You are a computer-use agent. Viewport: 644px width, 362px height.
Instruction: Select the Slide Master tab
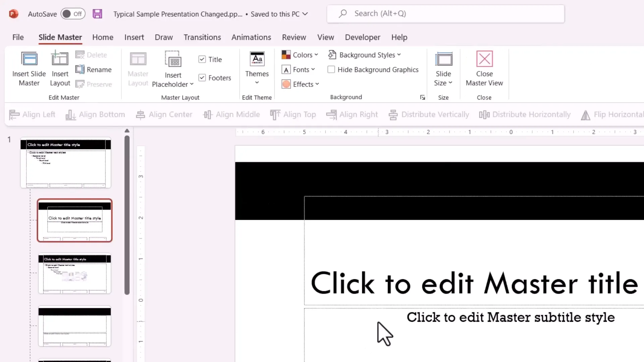pyautogui.click(x=60, y=37)
